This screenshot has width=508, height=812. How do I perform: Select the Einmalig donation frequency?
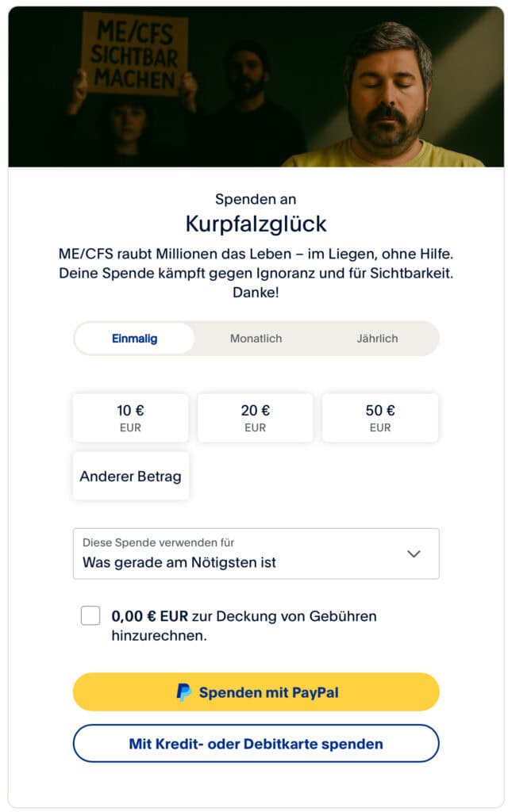point(134,339)
